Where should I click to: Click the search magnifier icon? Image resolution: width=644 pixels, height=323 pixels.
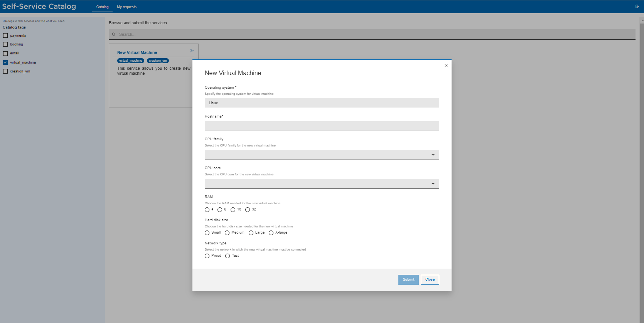114,35
